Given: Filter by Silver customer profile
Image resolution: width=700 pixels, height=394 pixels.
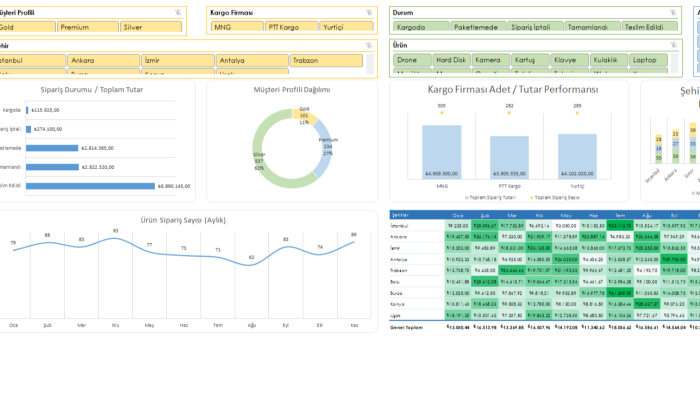Looking at the screenshot, I should click(x=151, y=27).
